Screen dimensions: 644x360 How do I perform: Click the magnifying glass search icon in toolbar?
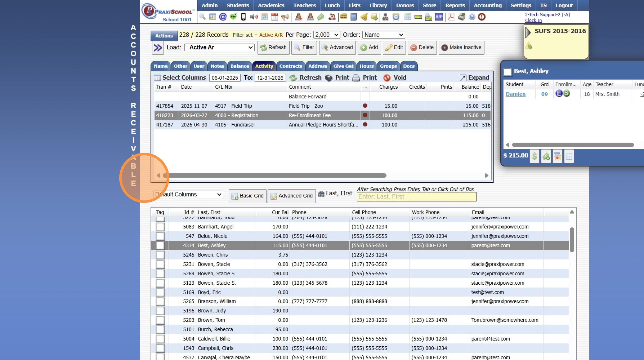point(202,17)
